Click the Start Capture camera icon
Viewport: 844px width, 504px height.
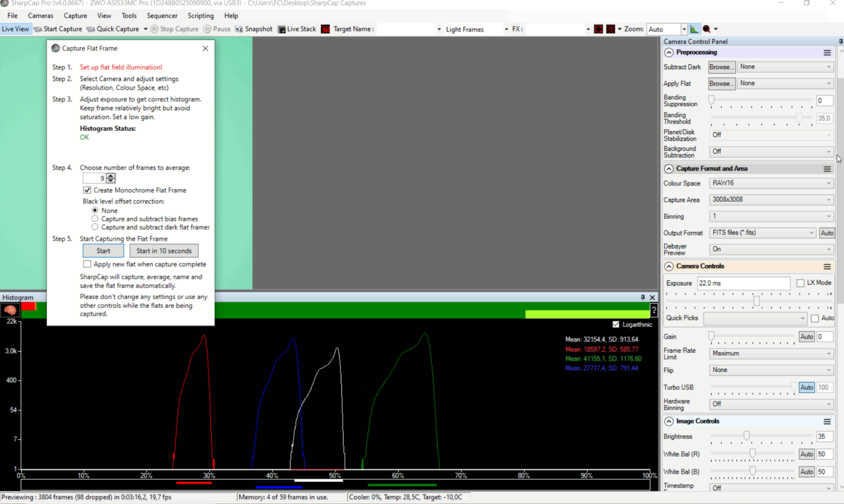(x=38, y=29)
